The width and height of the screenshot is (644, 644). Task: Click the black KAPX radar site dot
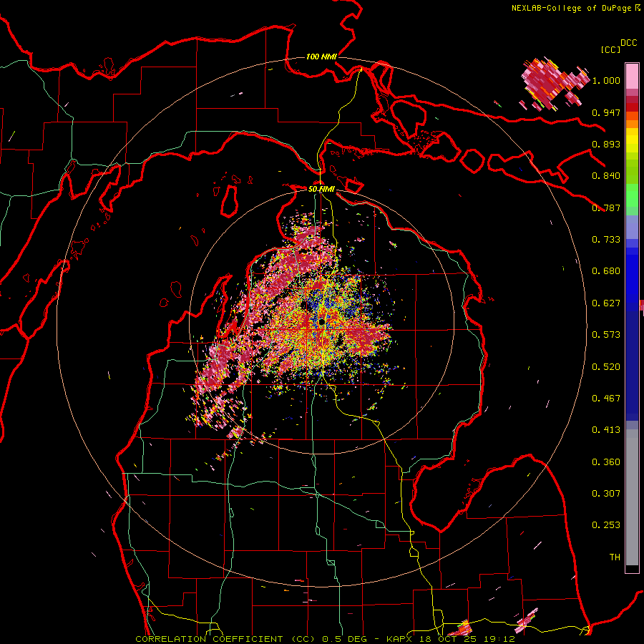321,321
